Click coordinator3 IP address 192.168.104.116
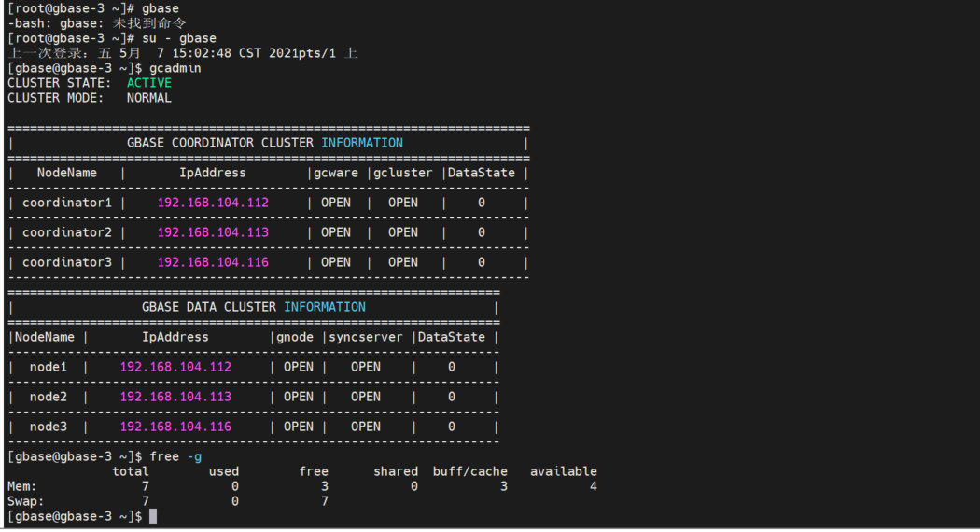Screen dimensions: 980x532 pyautogui.click(x=213, y=262)
